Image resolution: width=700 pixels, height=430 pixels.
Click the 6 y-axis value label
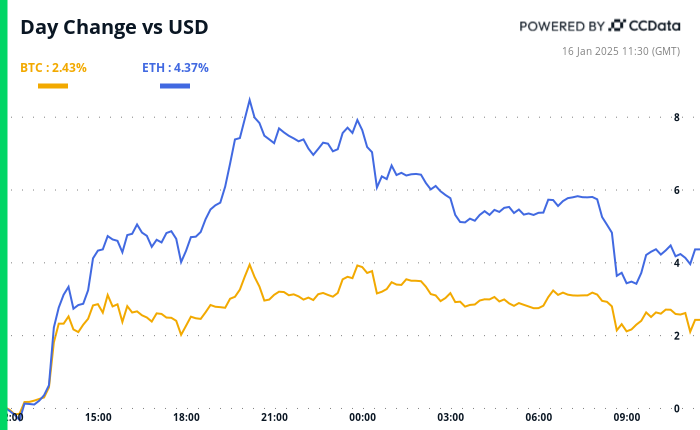click(677, 190)
